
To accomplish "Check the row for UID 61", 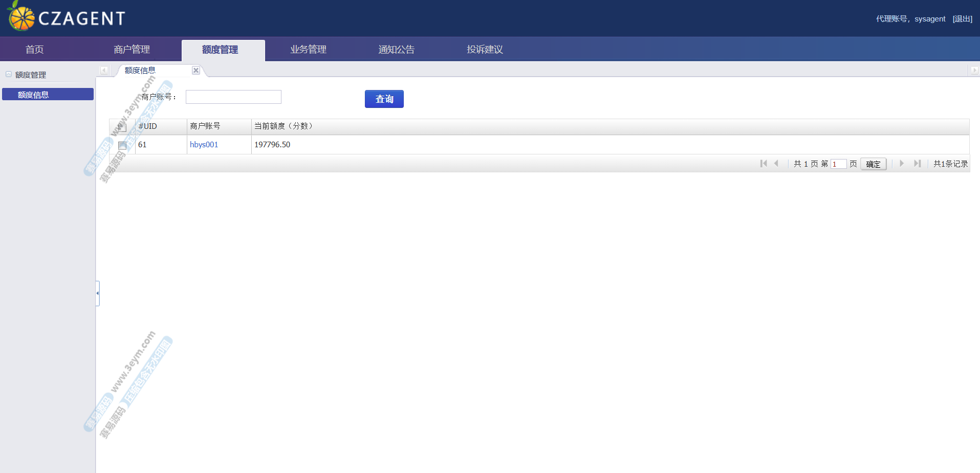I will click(x=122, y=146).
